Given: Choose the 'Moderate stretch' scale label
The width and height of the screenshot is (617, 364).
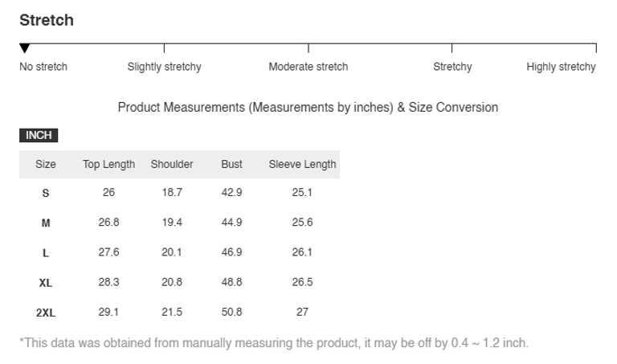Looking at the screenshot, I should [308, 67].
